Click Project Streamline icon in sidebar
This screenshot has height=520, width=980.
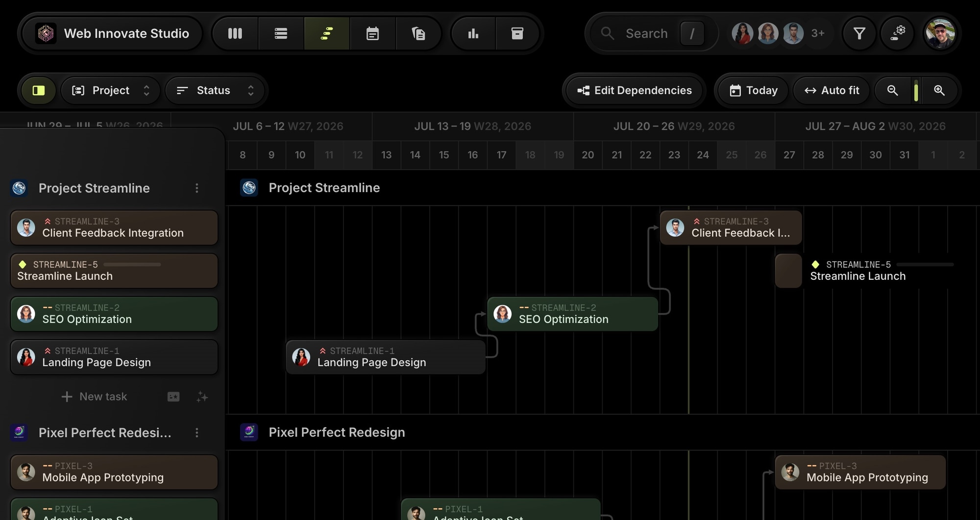[x=19, y=188]
